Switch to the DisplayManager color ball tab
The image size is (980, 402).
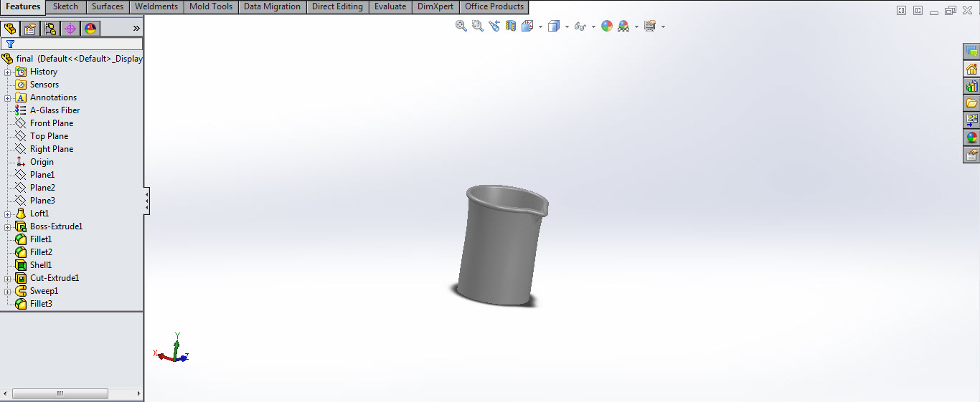point(90,29)
